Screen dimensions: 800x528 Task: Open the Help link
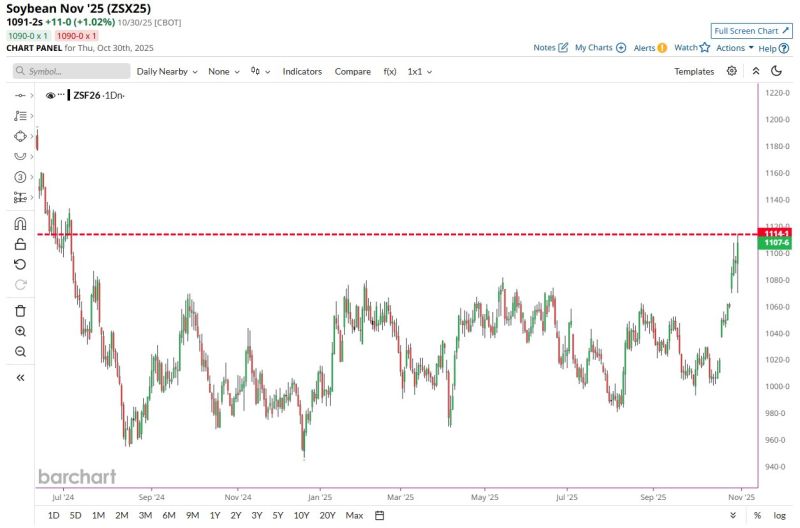pyautogui.click(x=773, y=48)
